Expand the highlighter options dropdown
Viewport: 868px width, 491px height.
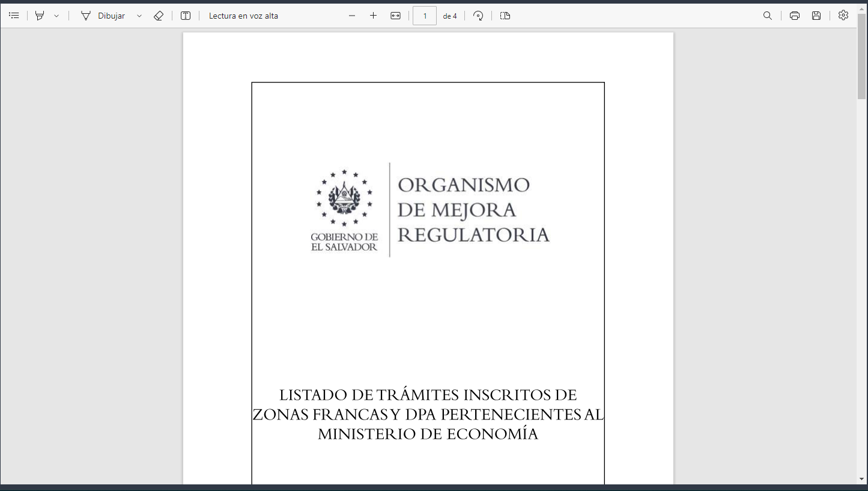click(56, 16)
